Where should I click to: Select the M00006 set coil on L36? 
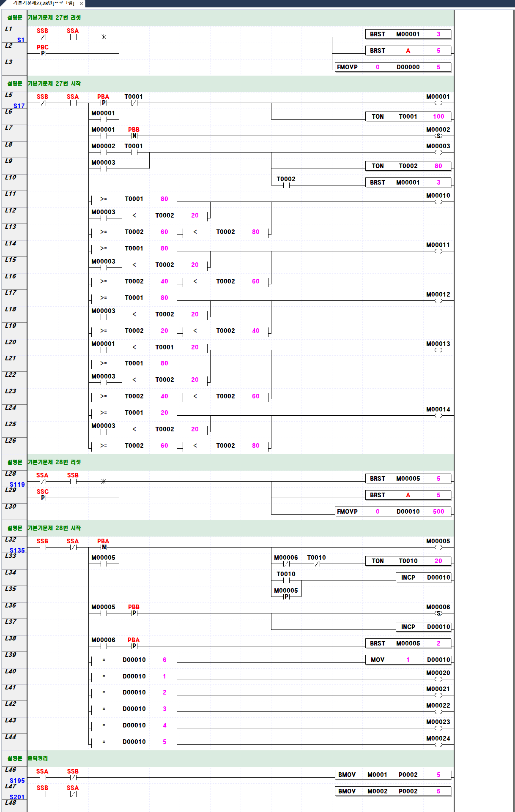coord(438,613)
